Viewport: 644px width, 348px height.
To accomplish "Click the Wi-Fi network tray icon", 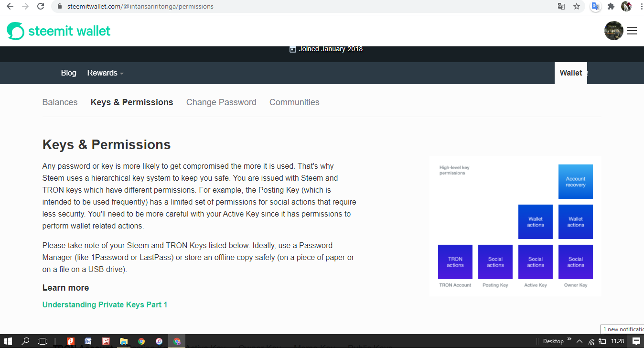I will [591, 341].
